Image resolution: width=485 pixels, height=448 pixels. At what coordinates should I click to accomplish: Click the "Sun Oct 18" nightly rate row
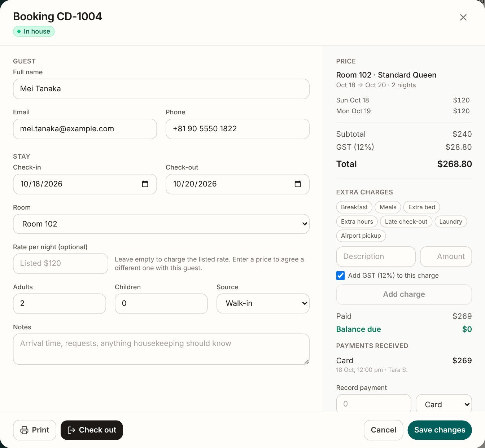pyautogui.click(x=403, y=100)
